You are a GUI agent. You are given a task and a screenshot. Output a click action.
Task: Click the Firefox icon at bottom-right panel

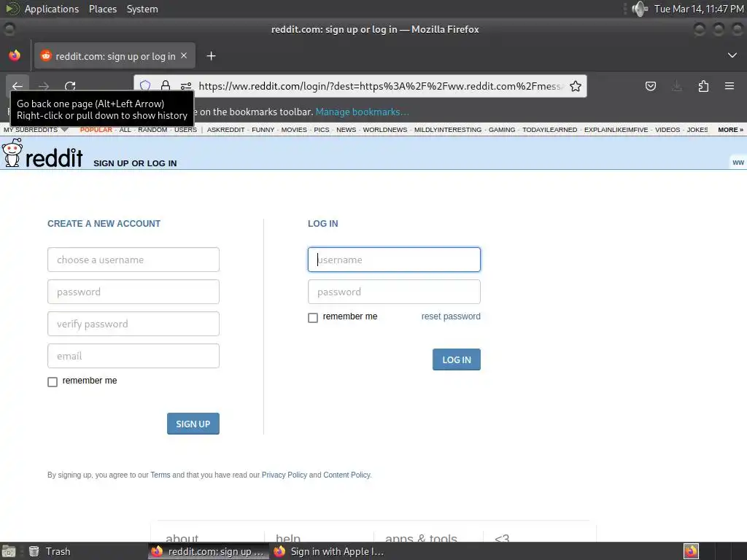coord(691,551)
